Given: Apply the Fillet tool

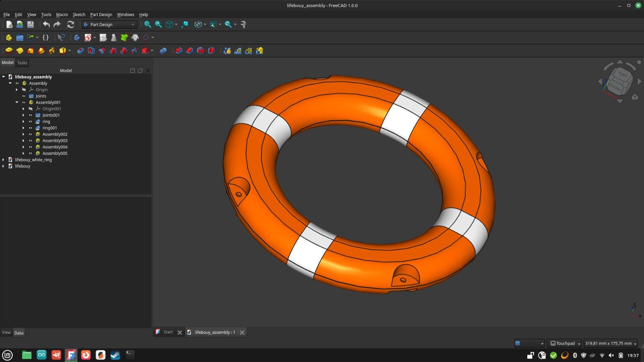Looking at the screenshot, I should click(x=179, y=51).
